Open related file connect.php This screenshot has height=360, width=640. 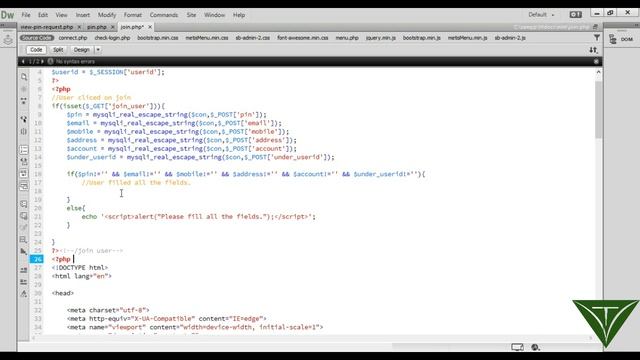(73, 38)
